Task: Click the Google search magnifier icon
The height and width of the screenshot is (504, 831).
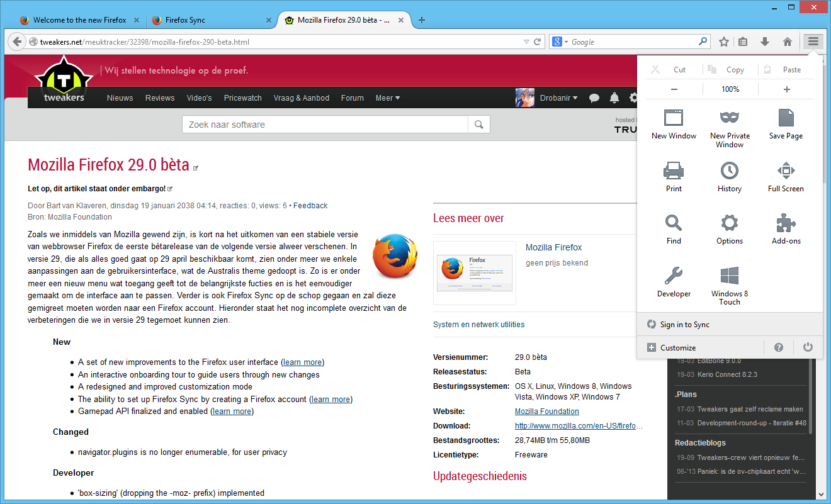Action: 703,42
